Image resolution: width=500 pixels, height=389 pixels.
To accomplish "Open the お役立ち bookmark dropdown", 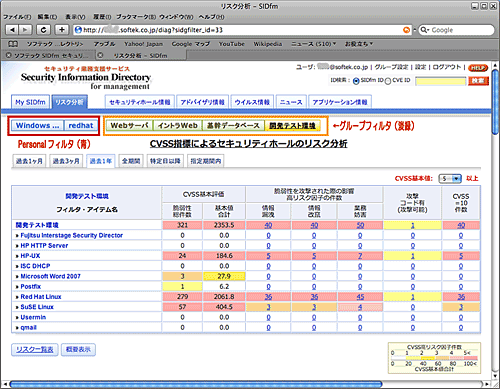I will [x=358, y=44].
